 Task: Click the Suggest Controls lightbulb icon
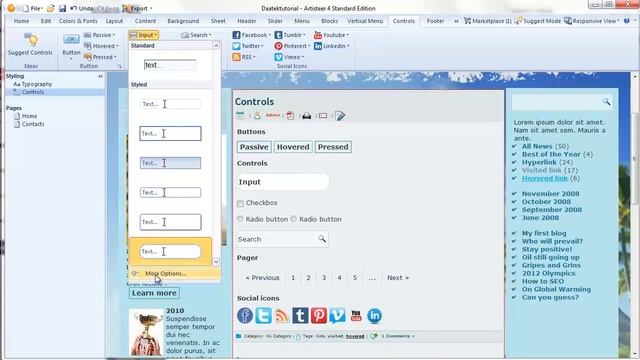[31, 40]
